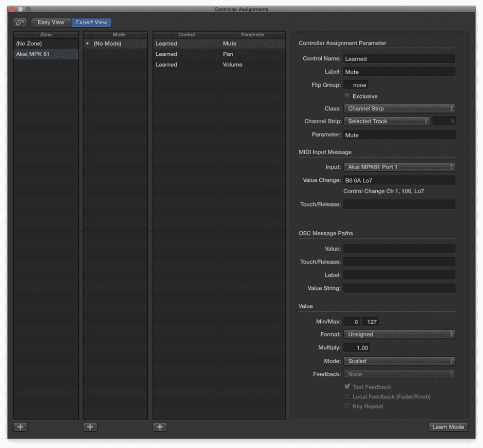Add a new zone using the plus icon
Viewport: 483px width, 448px height.
tap(20, 427)
